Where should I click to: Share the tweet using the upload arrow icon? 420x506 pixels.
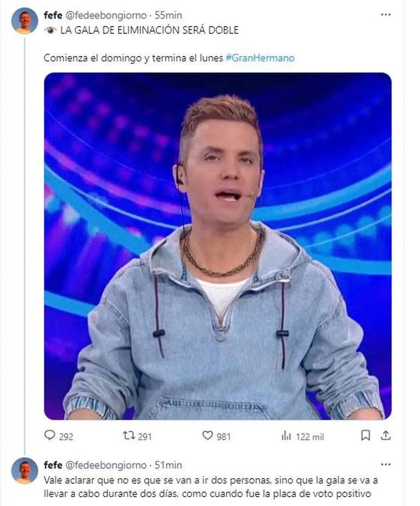click(386, 435)
